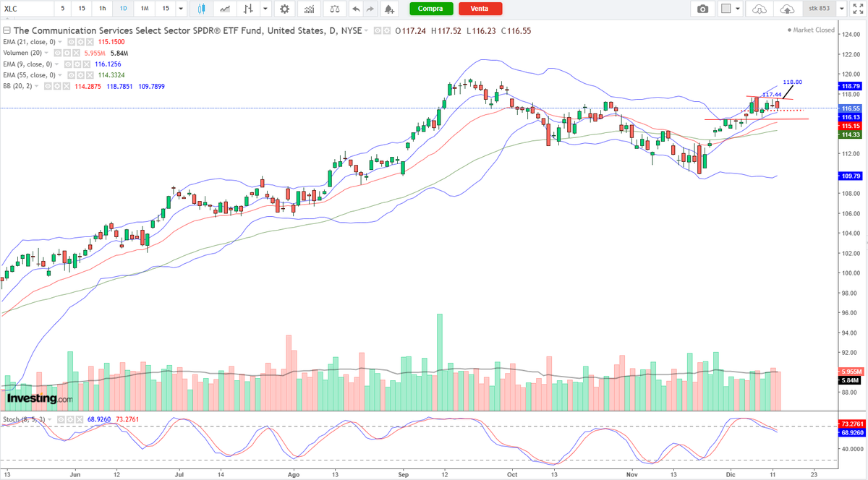The image size is (868, 480).
Task: Open Stoch indicator settings gear
Action: (70, 419)
